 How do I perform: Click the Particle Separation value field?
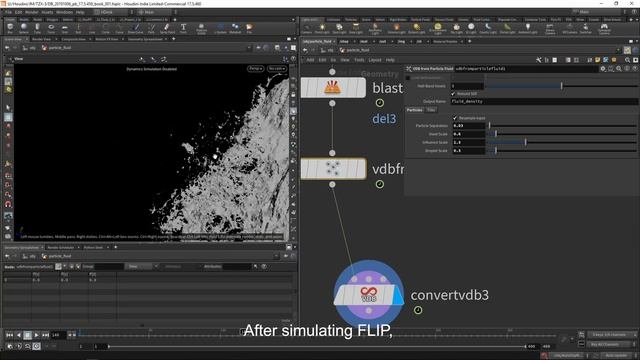point(468,126)
